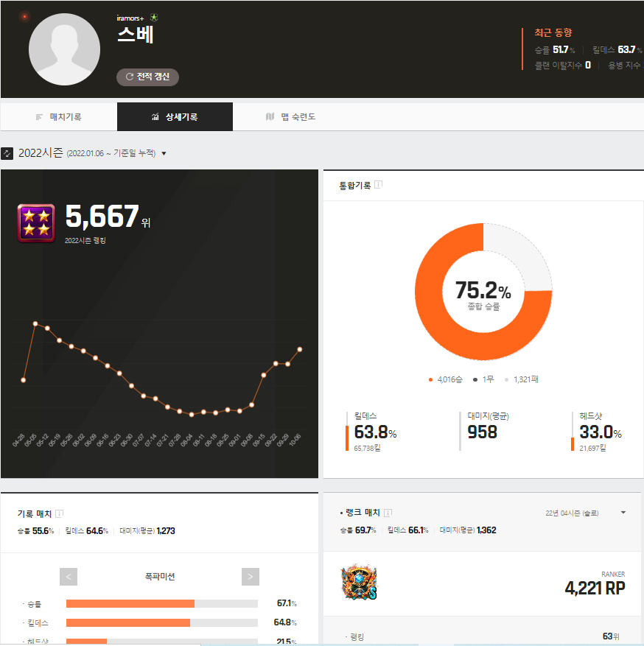Click the iramors+ clan name link
The height and width of the screenshot is (646, 644).
pos(130,18)
